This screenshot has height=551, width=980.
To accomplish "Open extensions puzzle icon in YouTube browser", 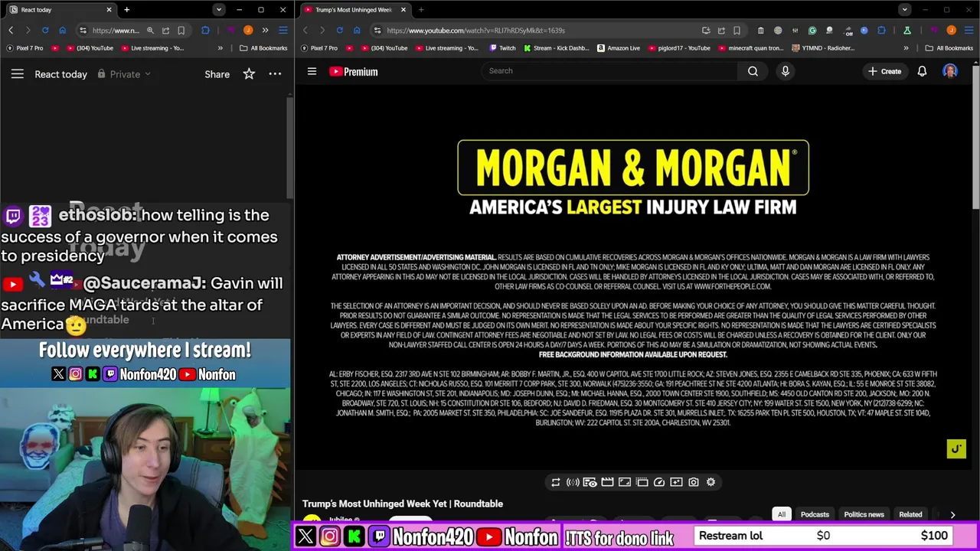I will coord(882,30).
